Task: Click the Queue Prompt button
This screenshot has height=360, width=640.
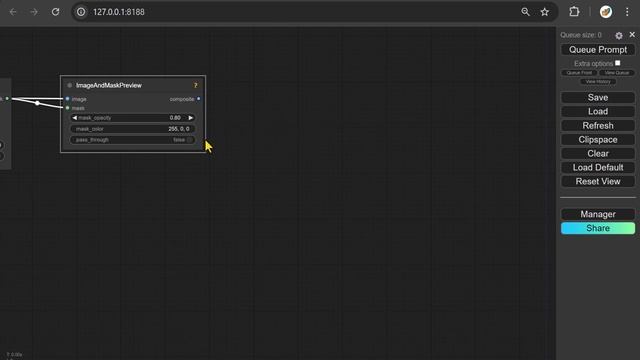Action: 598,50
